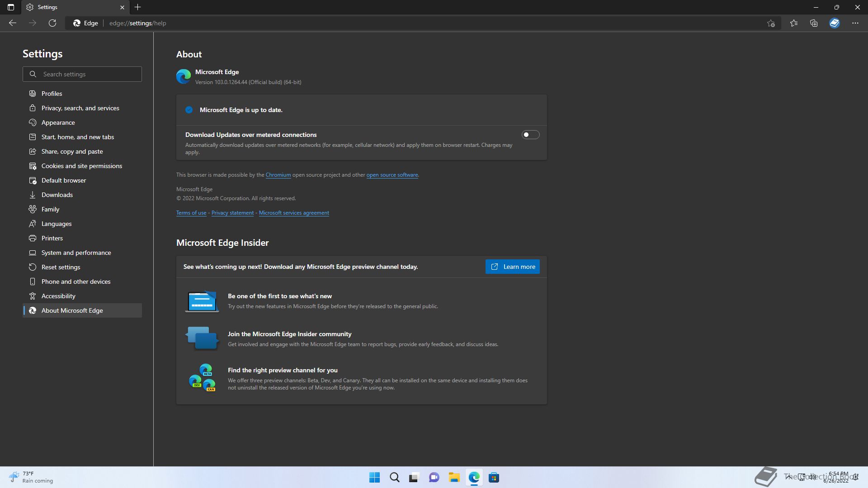The image size is (868, 488).
Task: Open Phone and other devices
Action: pyautogui.click(x=82, y=282)
